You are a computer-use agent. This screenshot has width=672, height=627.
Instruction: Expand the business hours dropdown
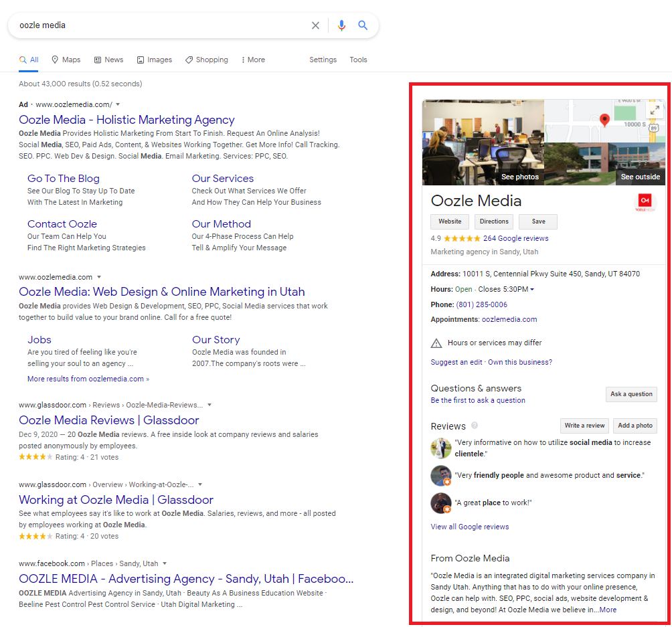click(x=532, y=290)
